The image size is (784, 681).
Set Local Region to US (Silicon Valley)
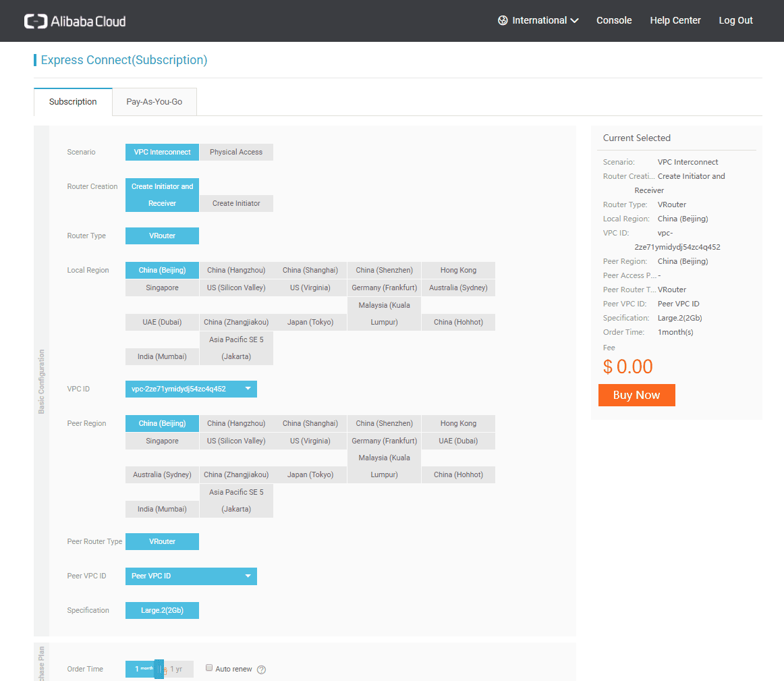236,288
